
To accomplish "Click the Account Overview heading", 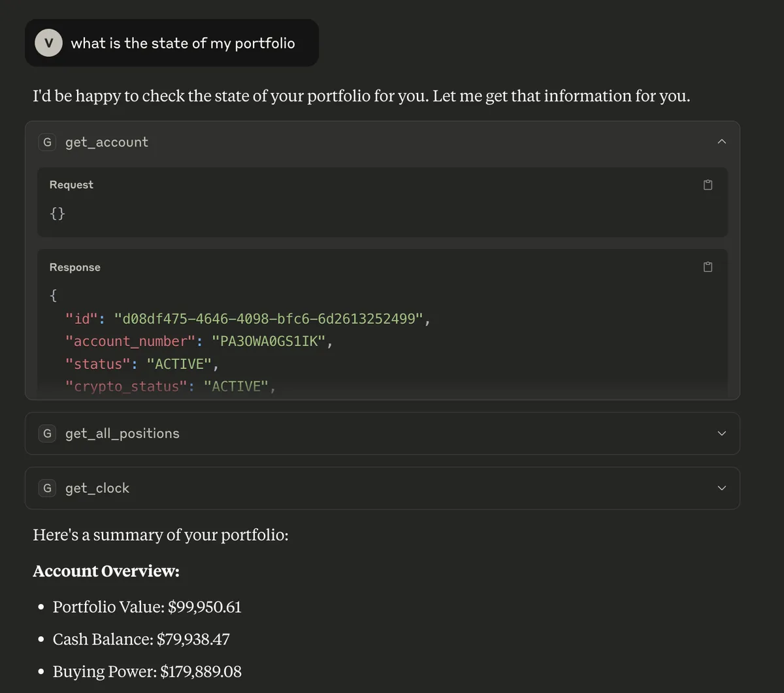I will pyautogui.click(x=106, y=571).
